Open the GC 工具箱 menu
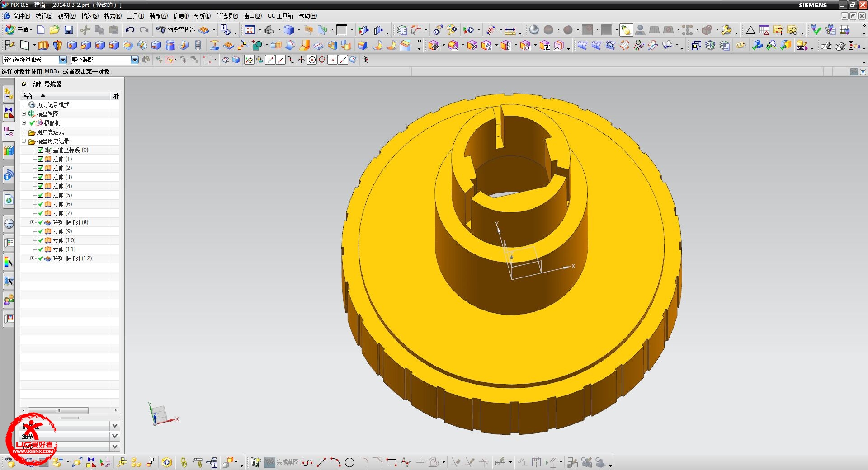 pos(280,16)
